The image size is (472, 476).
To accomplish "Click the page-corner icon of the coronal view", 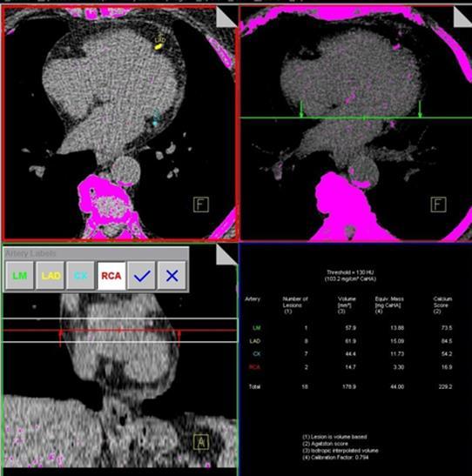I will 226,254.
